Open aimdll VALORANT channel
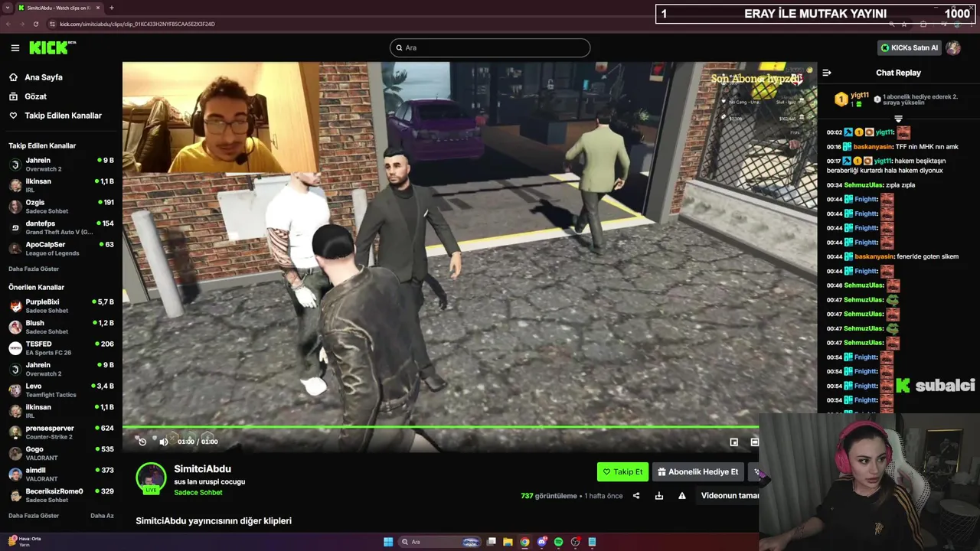The width and height of the screenshot is (980, 551). click(61, 474)
